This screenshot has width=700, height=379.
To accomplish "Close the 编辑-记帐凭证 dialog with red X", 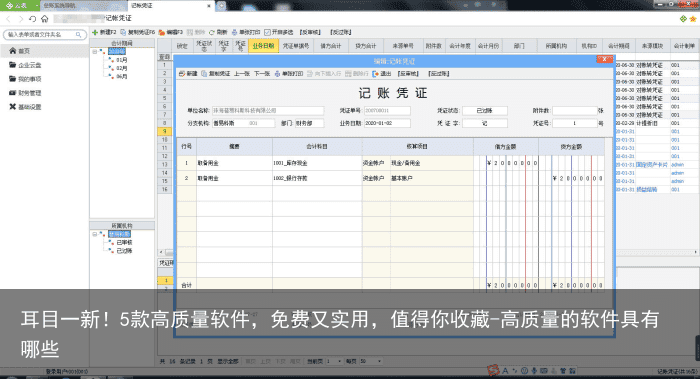I will click(604, 59).
